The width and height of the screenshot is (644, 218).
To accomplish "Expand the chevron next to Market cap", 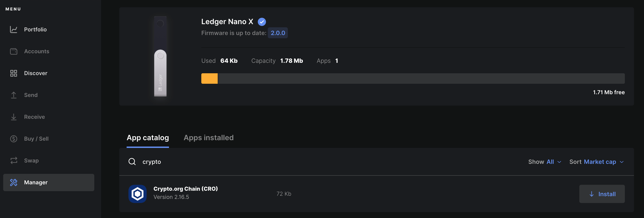I will point(621,162).
